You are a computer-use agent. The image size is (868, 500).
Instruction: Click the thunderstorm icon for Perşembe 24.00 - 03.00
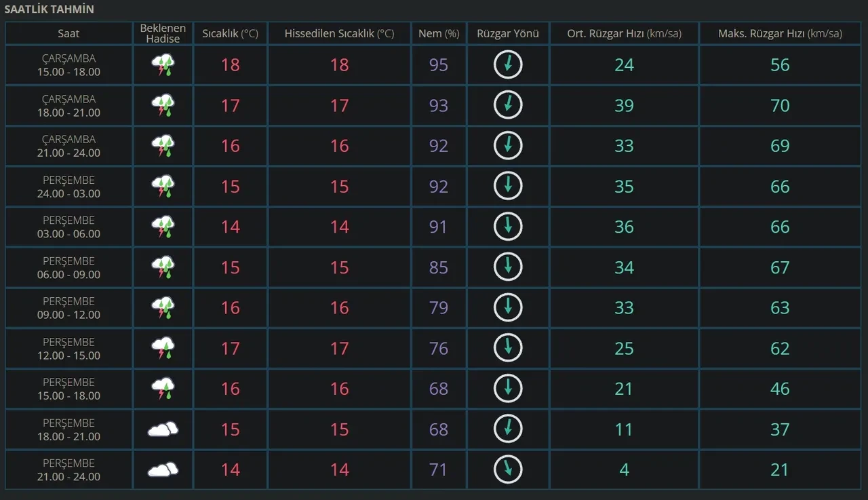click(x=163, y=187)
